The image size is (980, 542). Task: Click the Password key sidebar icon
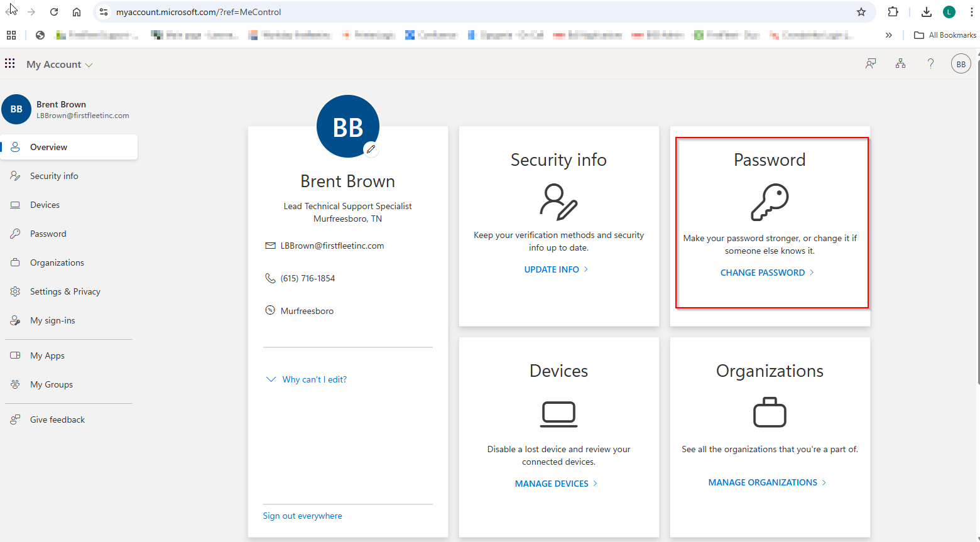point(15,234)
